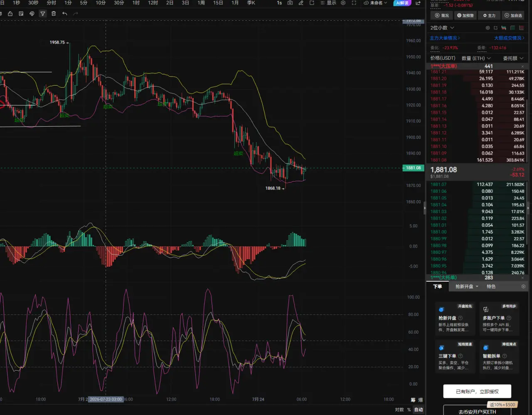Screen dimensions: 532x415
Task: Toggle the filter funnel tool
Action: (x=42, y=14)
